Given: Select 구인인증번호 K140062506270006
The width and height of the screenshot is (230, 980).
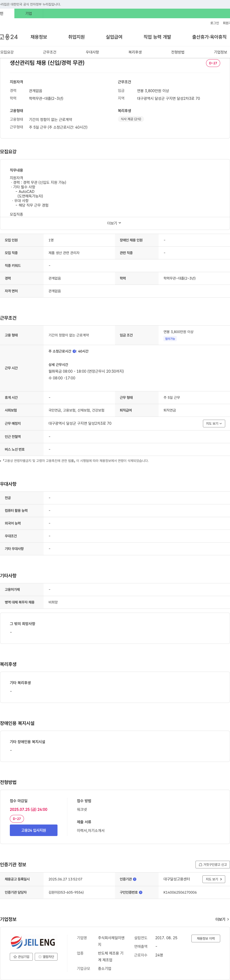Looking at the screenshot, I should tap(180, 892).
